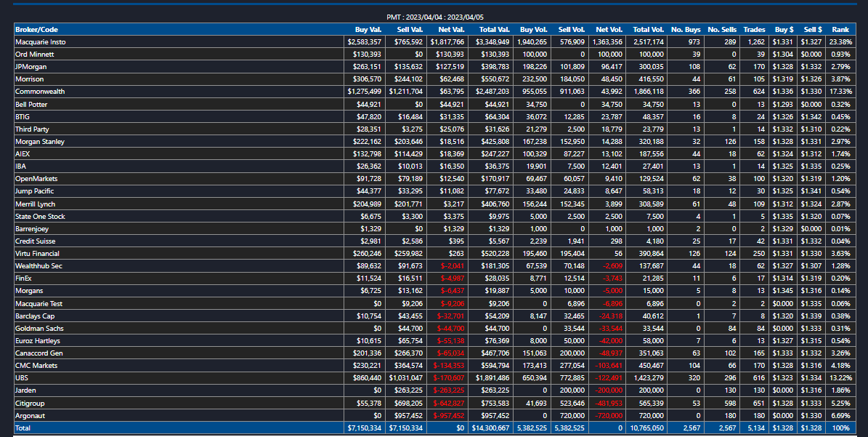Screen dimensions: 868x437
Task: Sort the table by Net Val. header
Action: point(451,29)
